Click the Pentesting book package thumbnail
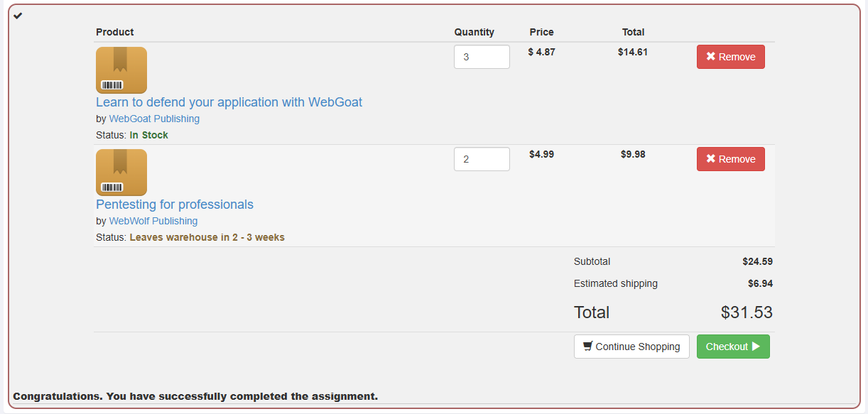 [x=121, y=173]
